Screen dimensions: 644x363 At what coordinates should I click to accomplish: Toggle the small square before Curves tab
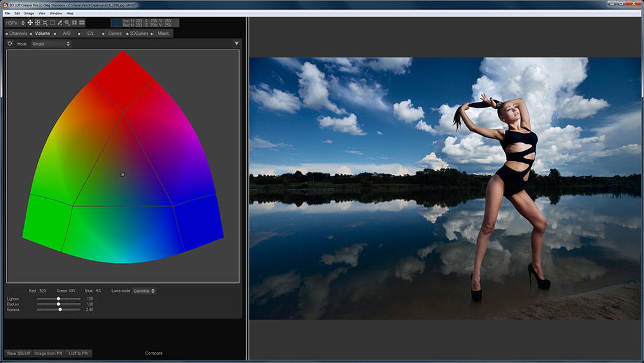tap(104, 34)
